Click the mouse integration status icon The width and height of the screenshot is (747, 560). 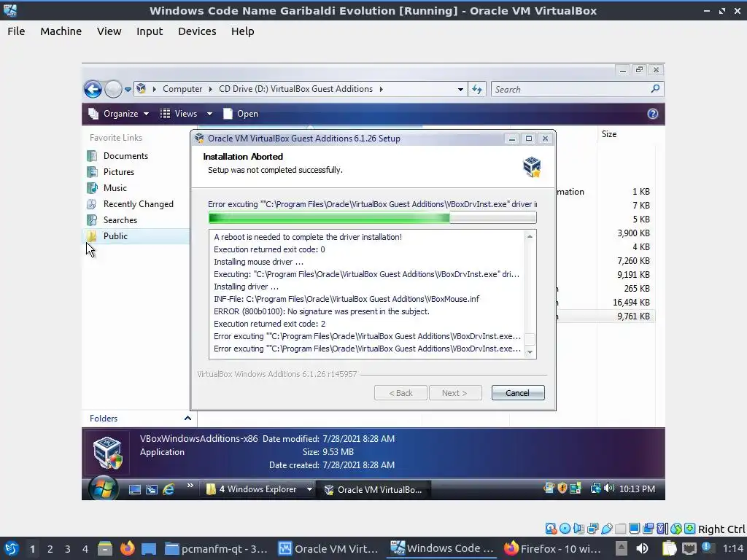pyautogui.click(x=676, y=529)
